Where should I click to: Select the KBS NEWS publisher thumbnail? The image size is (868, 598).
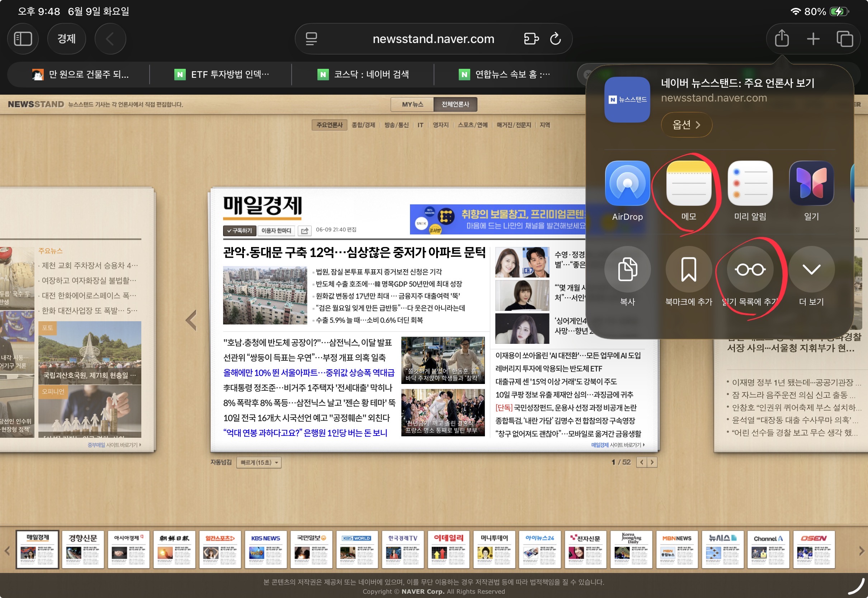266,549
